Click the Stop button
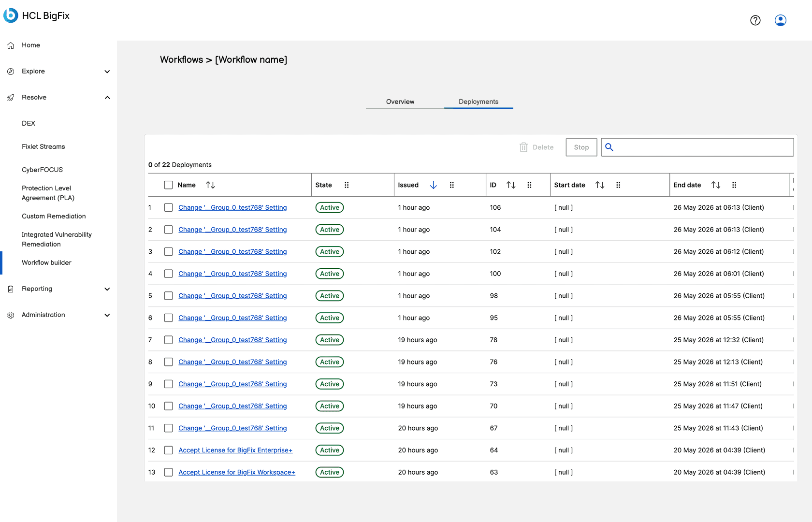This screenshot has width=812, height=522. [x=581, y=147]
